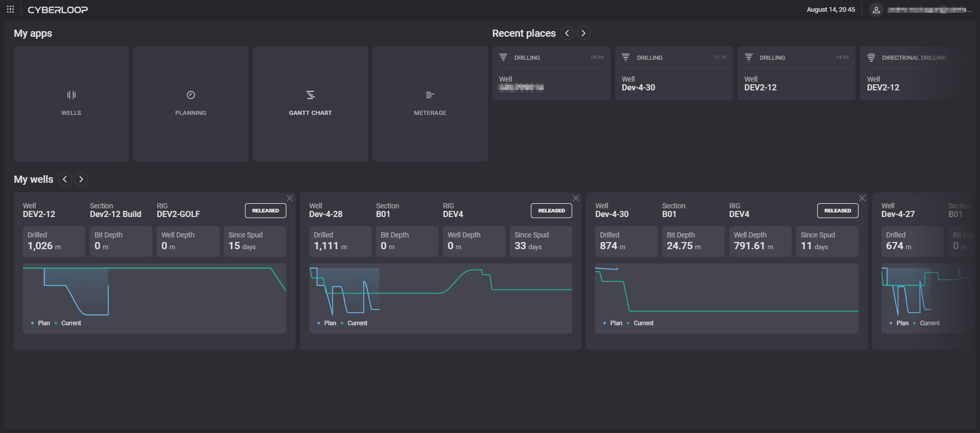Open the Wells app tile

71,104
